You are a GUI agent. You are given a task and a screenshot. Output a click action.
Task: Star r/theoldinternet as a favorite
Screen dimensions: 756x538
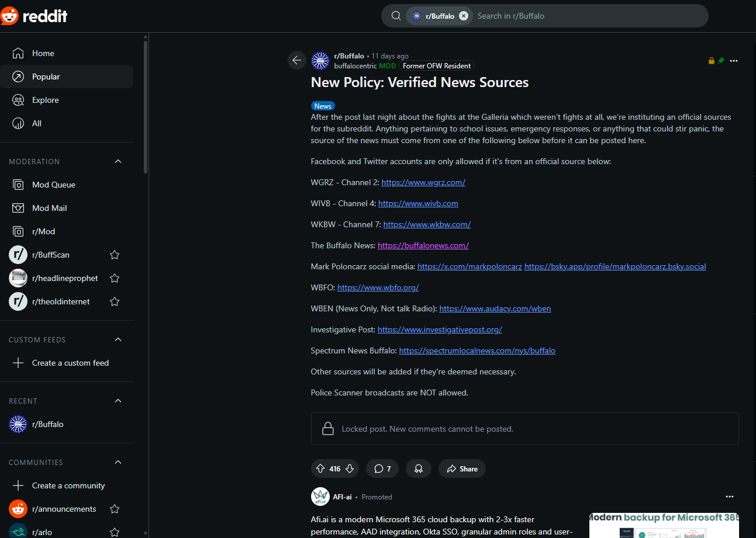pyautogui.click(x=115, y=301)
